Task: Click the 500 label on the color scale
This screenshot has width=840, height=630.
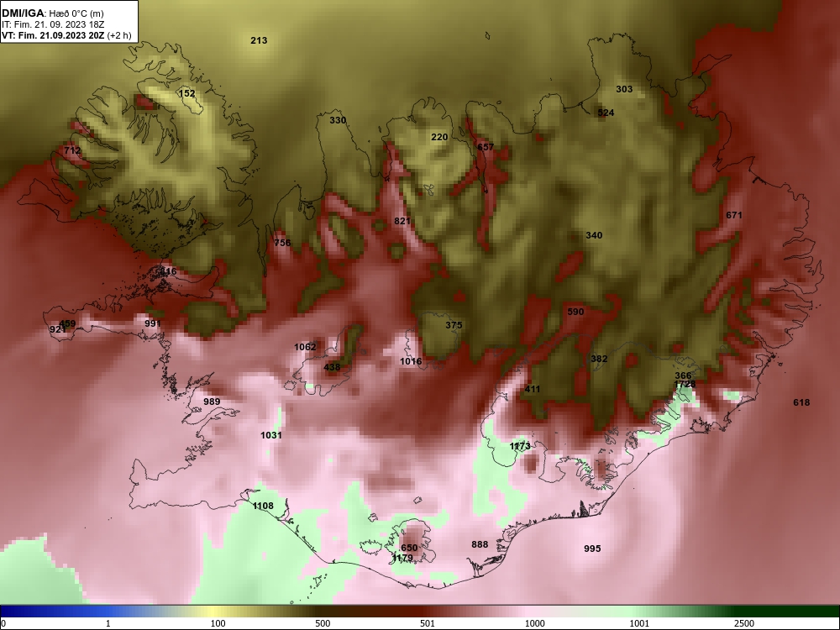Action: 323,623
